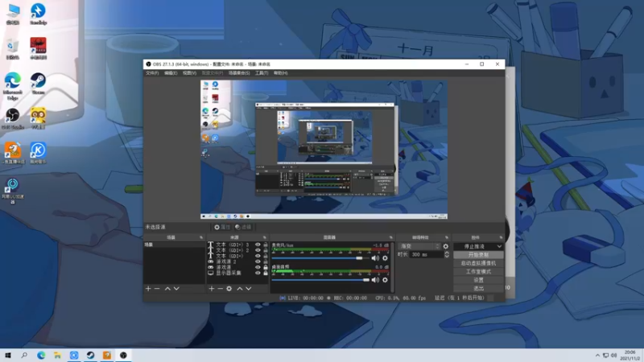Open the 场景集合(S) menu
Screen dimensions: 644x362
239,72
